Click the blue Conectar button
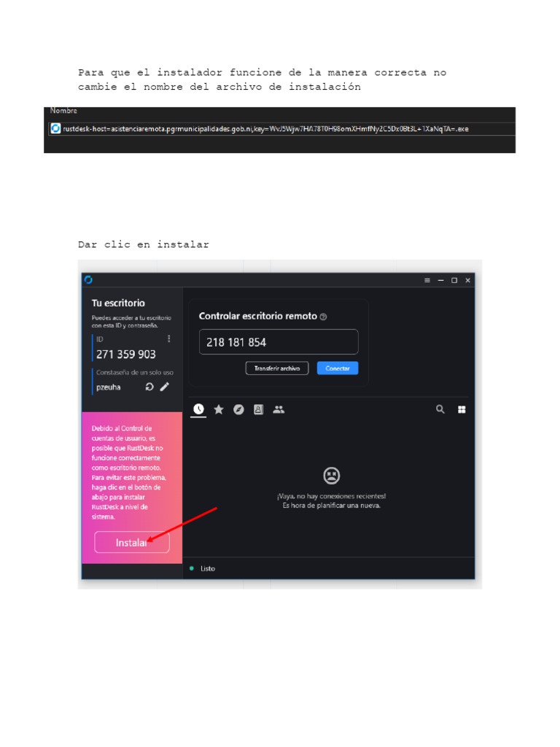This screenshot has width=560, height=747. pyautogui.click(x=338, y=368)
